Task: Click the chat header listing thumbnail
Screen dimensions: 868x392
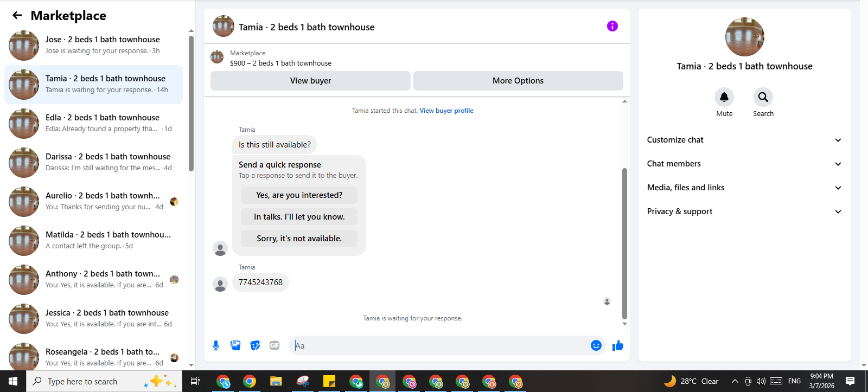Action: point(224,26)
